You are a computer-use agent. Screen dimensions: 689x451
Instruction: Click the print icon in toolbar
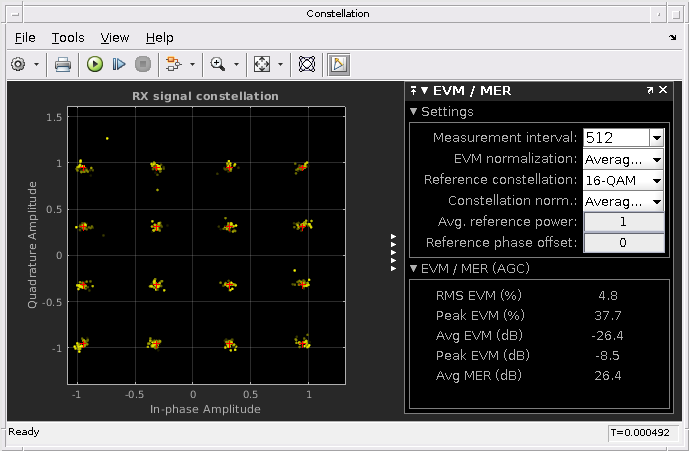(63, 65)
